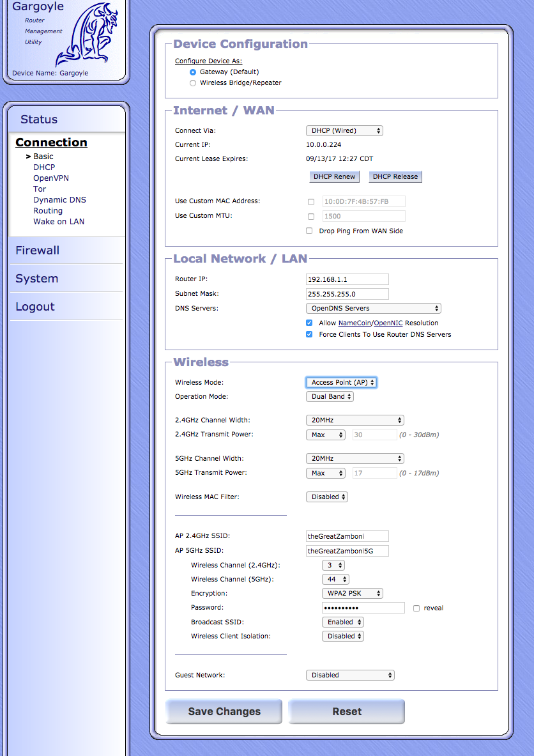
Task: Expand the 5GHz Channel Width dropdown
Action: coord(355,458)
